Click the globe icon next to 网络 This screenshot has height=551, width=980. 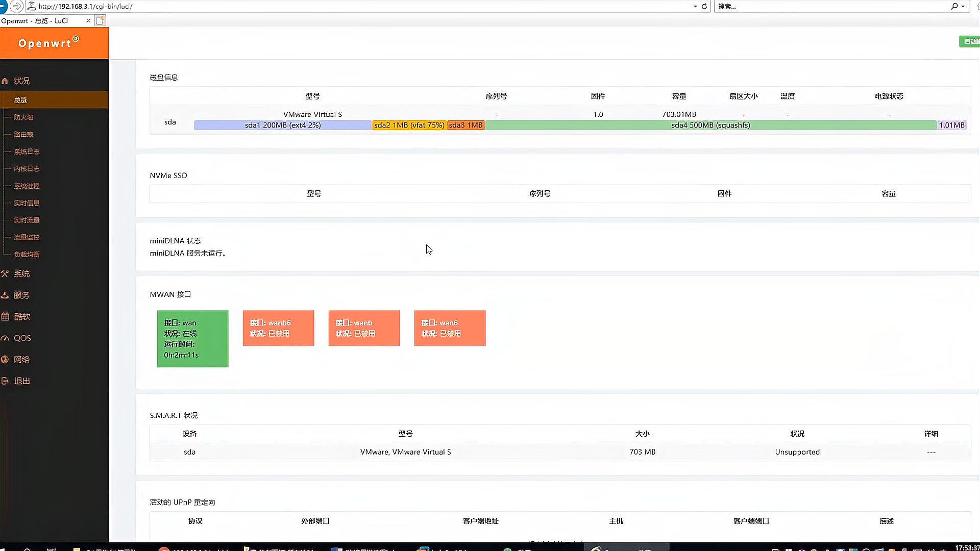5,360
